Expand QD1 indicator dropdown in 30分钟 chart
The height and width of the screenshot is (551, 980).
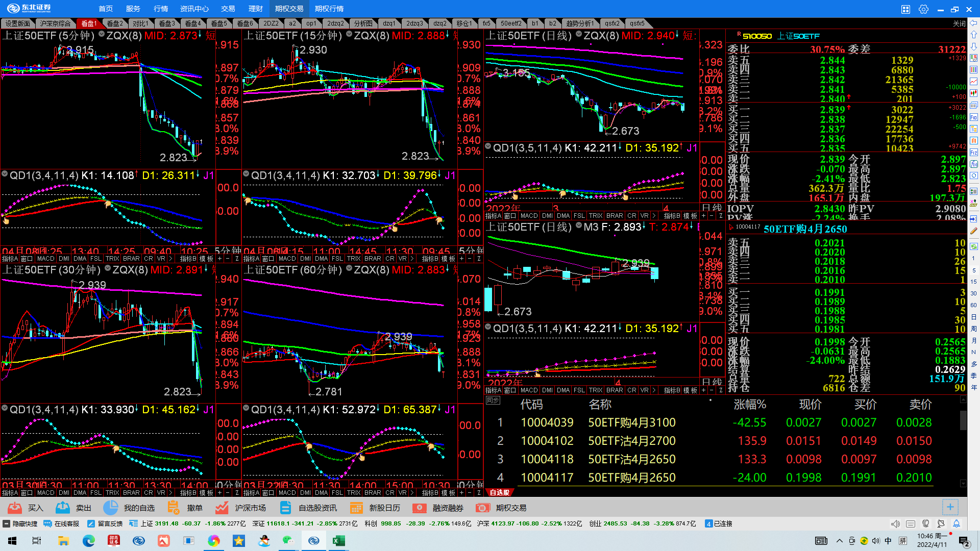[5, 408]
